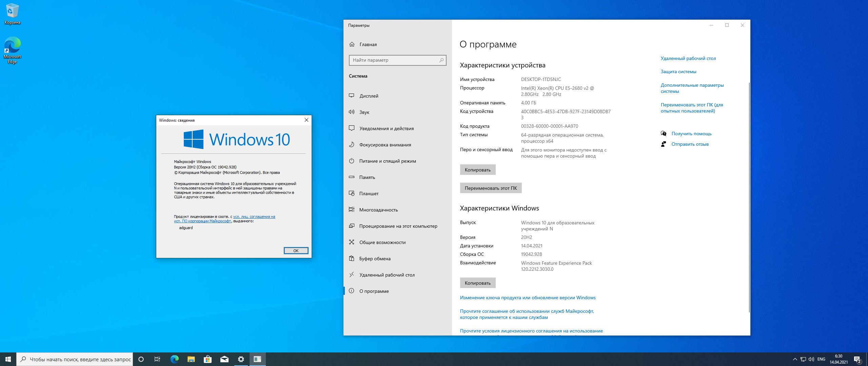Click the clock showing 6:30 14.04.2021
Viewport: 868px width, 366px height.
click(839, 359)
